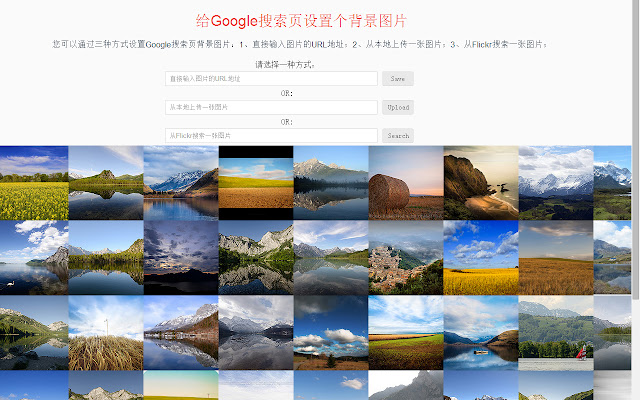
Task: Choose the rocky coastal cliff beach thumbnail
Action: tap(481, 183)
